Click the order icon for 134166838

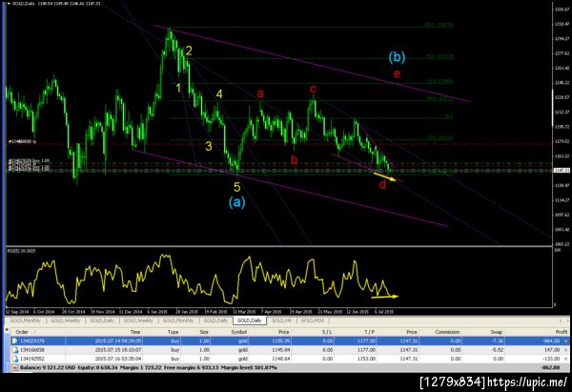(14, 350)
